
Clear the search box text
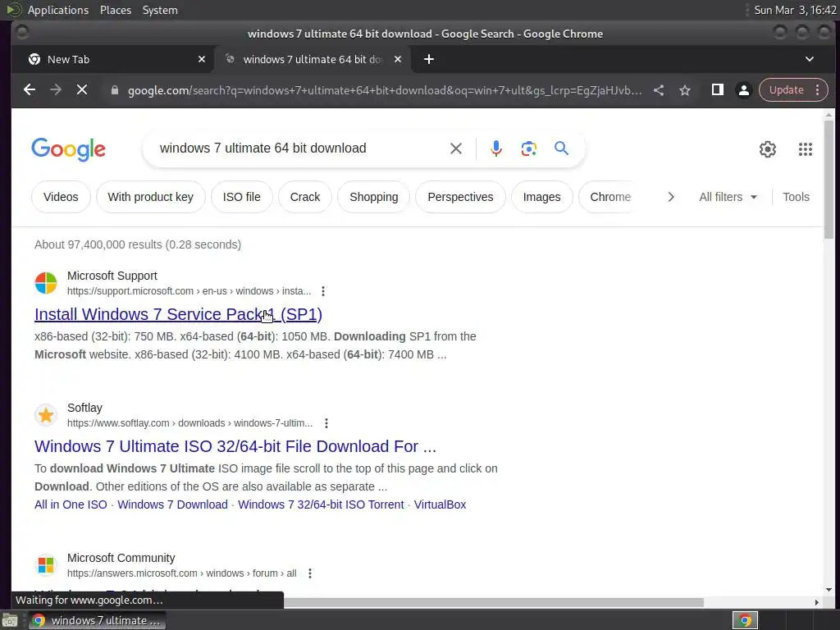(x=456, y=148)
